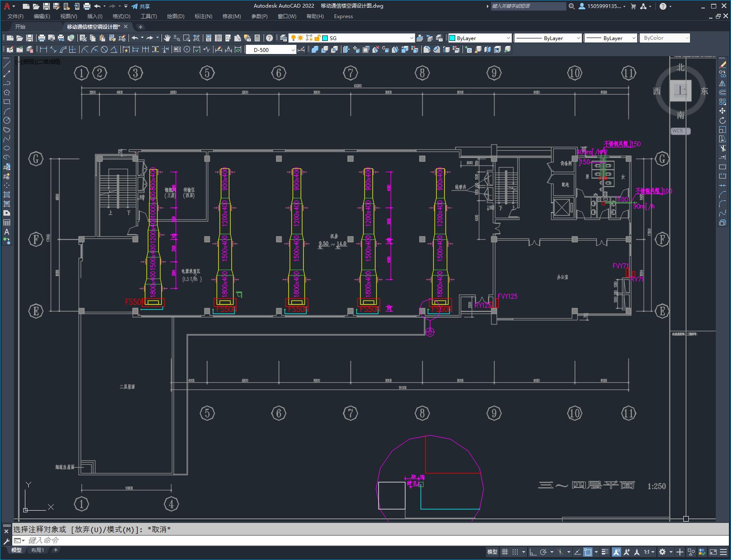Click the Trim scissors tool
This screenshot has width=731, height=560.
[x=723, y=148]
